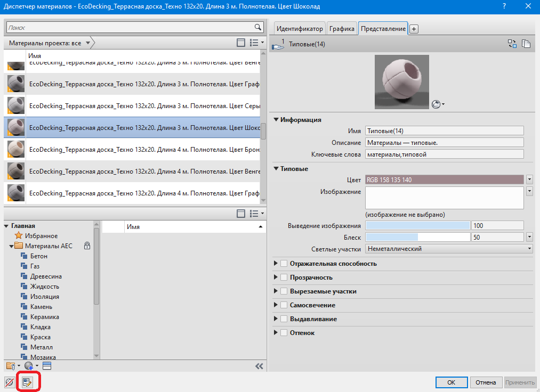Collapse the Материалы AEC tree node

click(x=11, y=246)
